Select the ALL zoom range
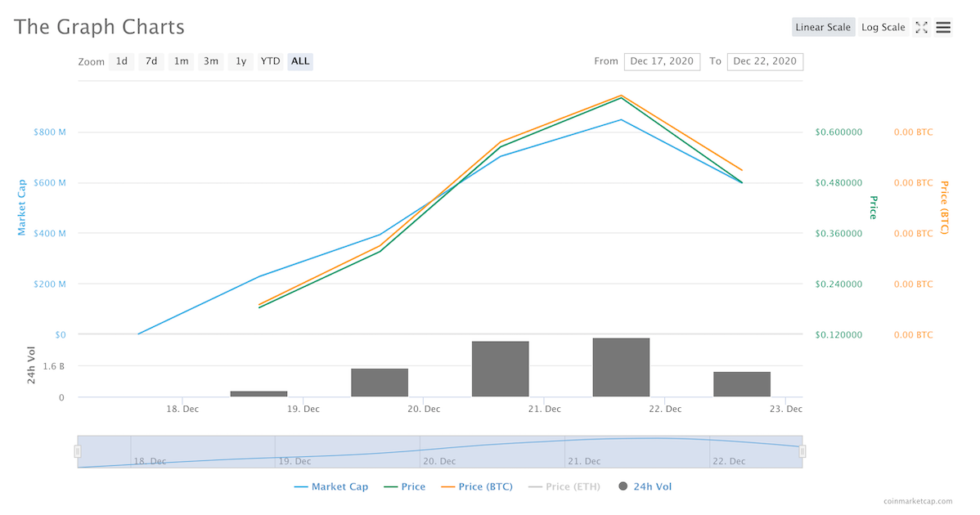The height and width of the screenshot is (515, 980). pyautogui.click(x=300, y=61)
